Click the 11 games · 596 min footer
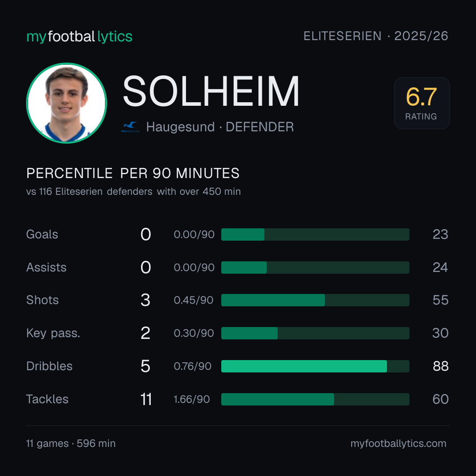476x476 pixels. point(71,443)
